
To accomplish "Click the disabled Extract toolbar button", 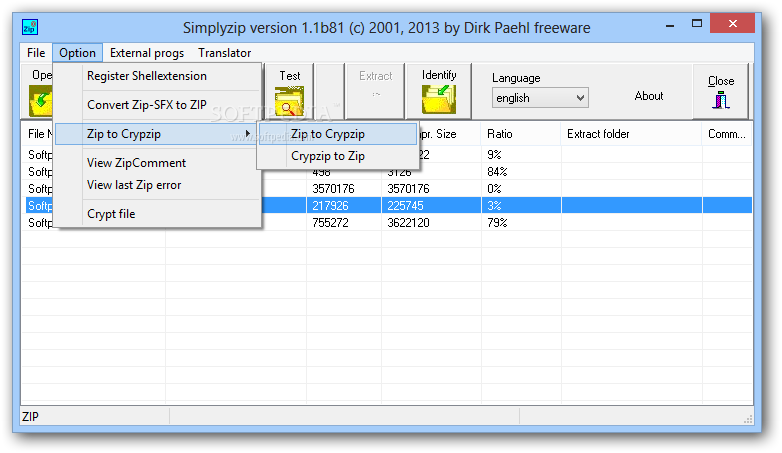I will [376, 91].
